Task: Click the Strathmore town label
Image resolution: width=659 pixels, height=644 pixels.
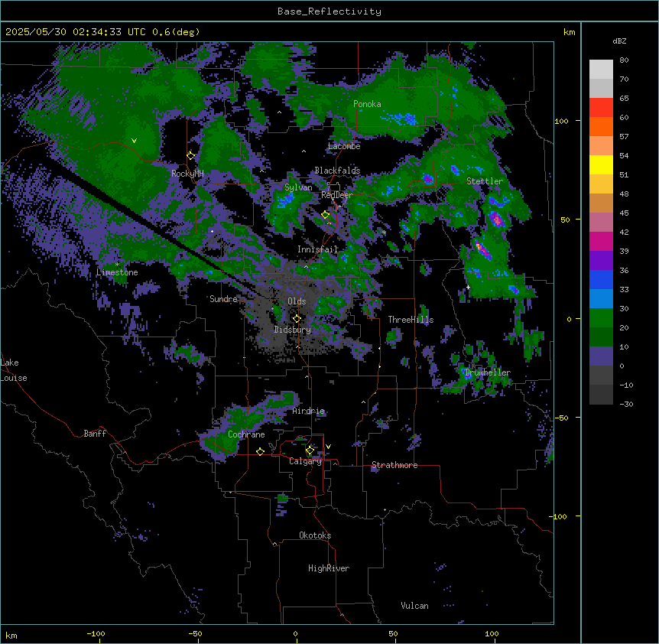Action: (x=394, y=465)
